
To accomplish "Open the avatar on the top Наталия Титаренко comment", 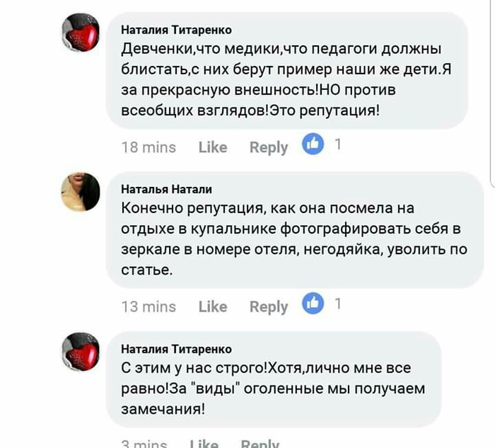I will (81, 33).
